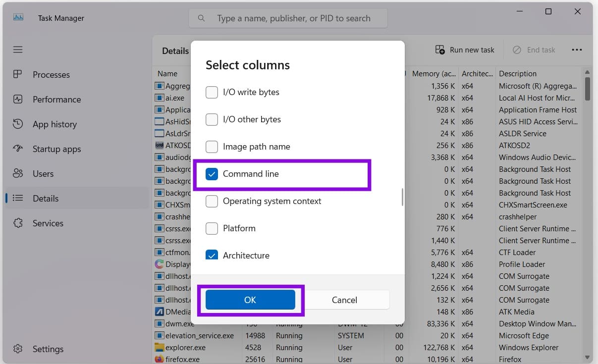The image size is (598, 364).
Task: Select the CTF Loader description
Action: pyautogui.click(x=517, y=253)
